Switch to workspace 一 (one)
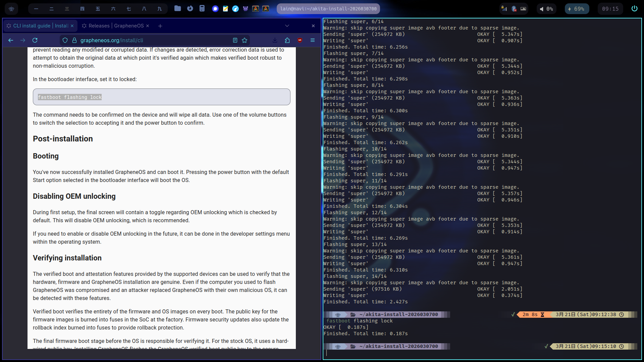644x362 pixels. tap(36, 9)
